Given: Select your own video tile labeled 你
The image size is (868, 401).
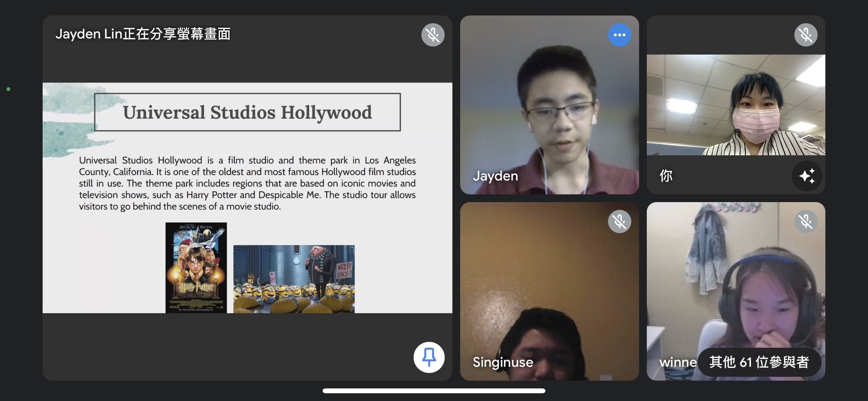Looking at the screenshot, I should click(736, 105).
